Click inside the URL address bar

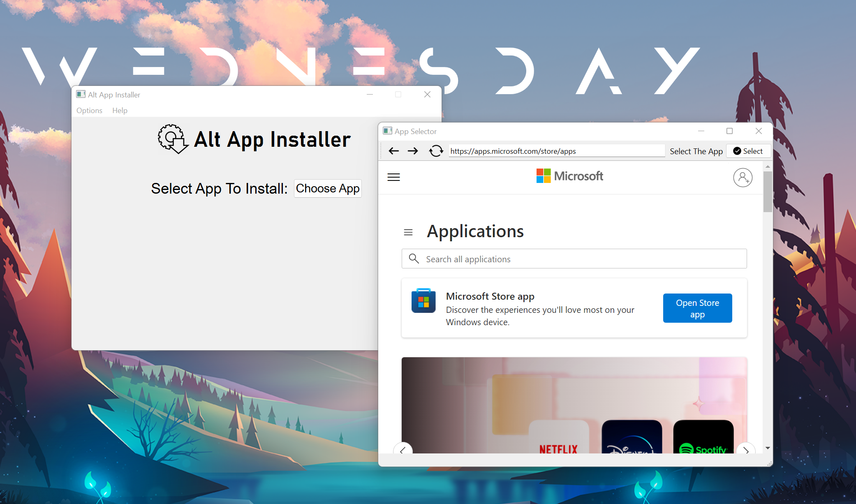coord(555,151)
